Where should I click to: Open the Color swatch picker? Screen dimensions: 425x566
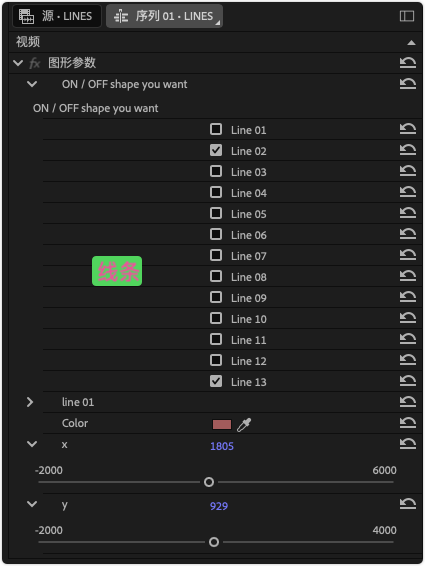[222, 424]
